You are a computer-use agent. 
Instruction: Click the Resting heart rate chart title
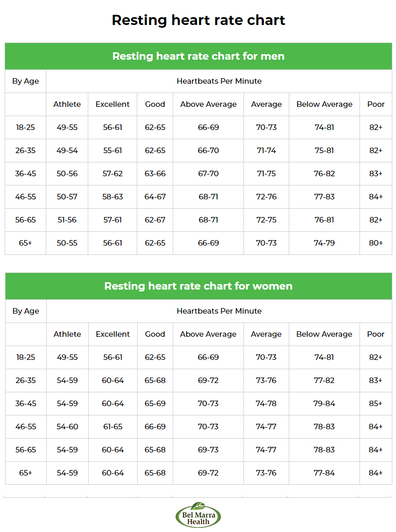[198, 20]
